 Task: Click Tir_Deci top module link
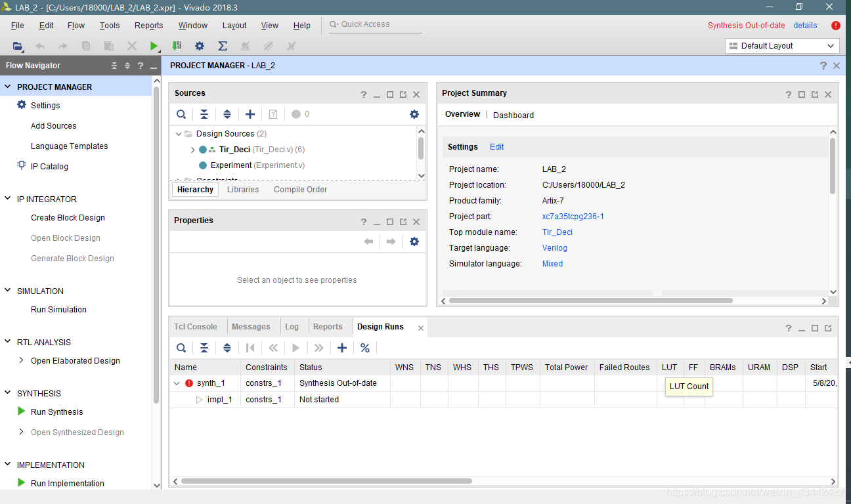[x=557, y=232]
